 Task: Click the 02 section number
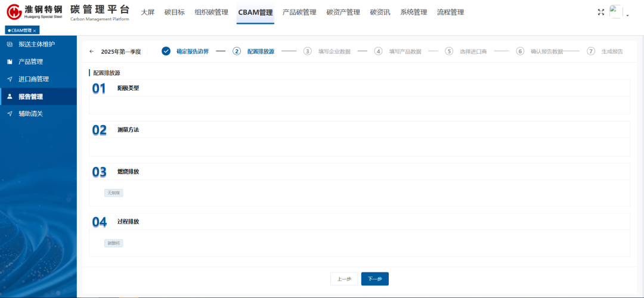pos(100,130)
